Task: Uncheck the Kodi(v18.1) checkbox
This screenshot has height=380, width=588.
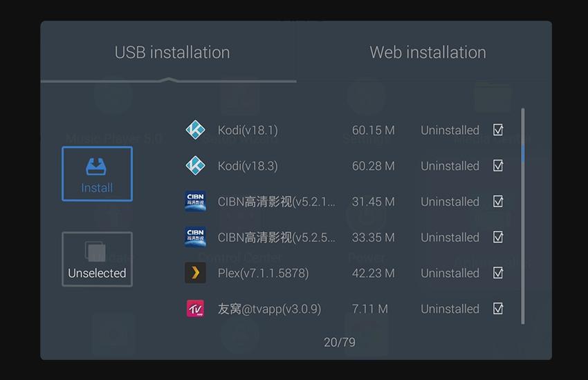Action: [x=497, y=130]
